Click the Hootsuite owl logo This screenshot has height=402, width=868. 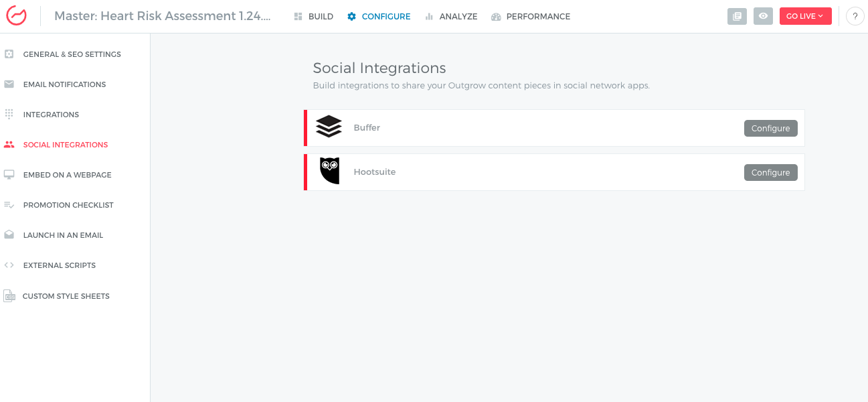(329, 171)
